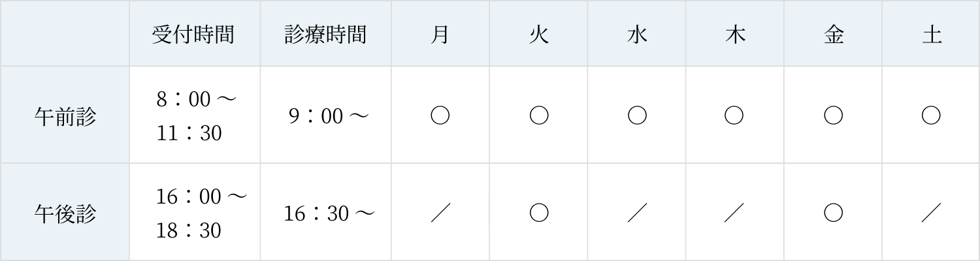Click the Monday morning circle mark

pyautogui.click(x=440, y=116)
